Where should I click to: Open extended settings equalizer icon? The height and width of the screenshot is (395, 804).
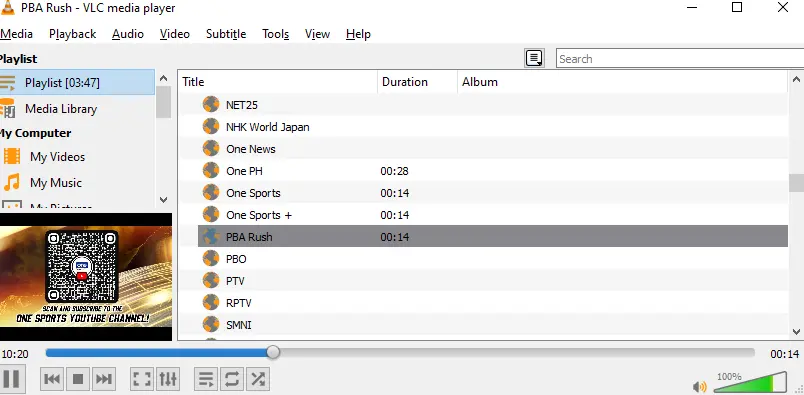(x=168, y=379)
